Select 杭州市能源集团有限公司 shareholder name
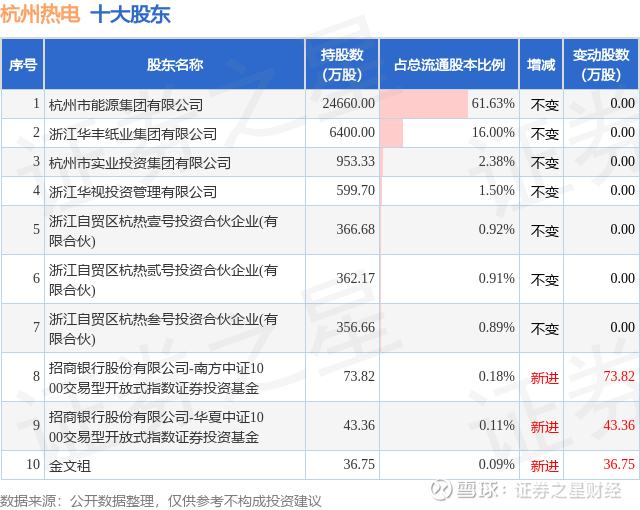 126,104
